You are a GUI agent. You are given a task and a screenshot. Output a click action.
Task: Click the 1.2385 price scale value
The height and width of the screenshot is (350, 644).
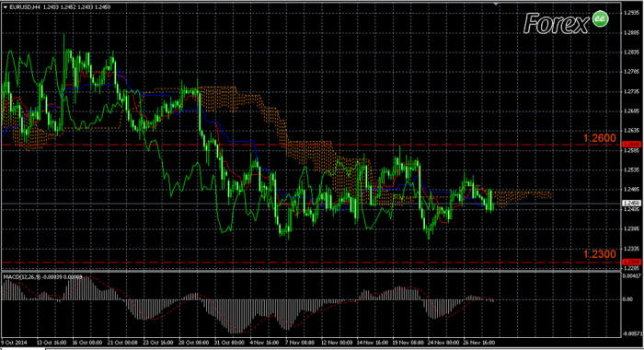tap(631, 228)
